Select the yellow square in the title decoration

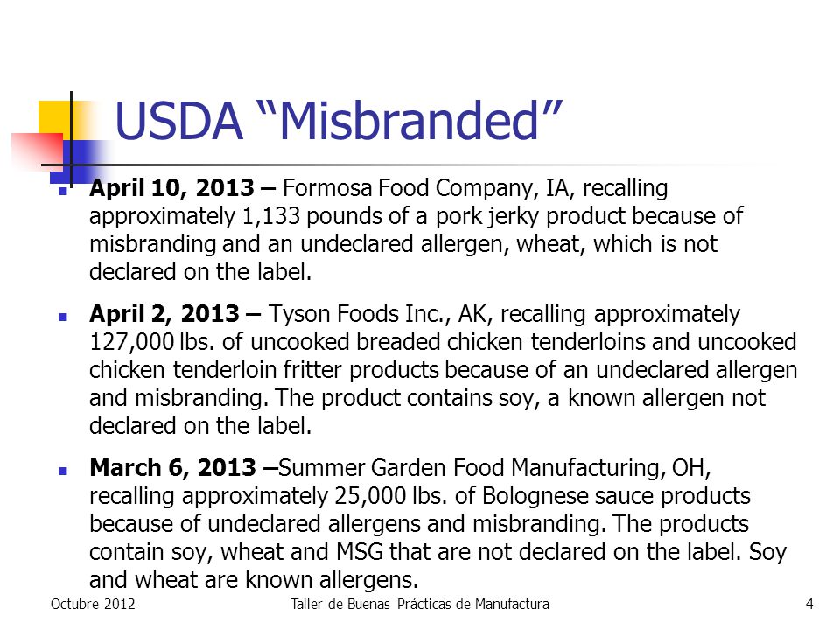[x=54, y=116]
